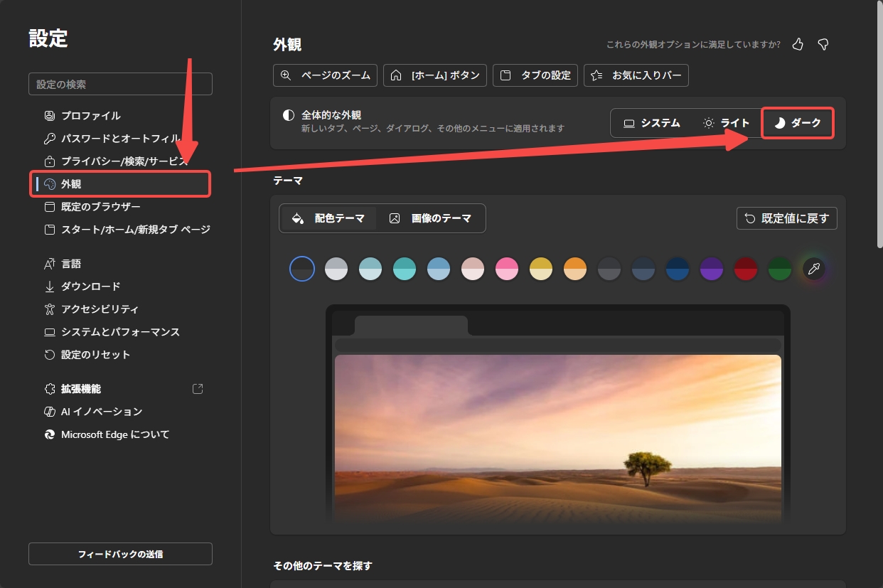This screenshot has height=588, width=883.
Task: Select the dark red color theme swatch
Action: pyautogui.click(x=746, y=269)
